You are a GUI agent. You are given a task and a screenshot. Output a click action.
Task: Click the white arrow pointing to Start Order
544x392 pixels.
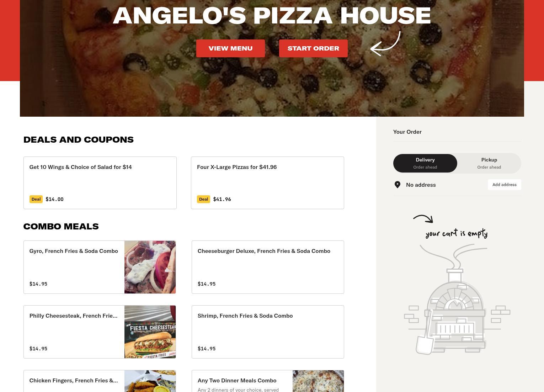(x=385, y=43)
